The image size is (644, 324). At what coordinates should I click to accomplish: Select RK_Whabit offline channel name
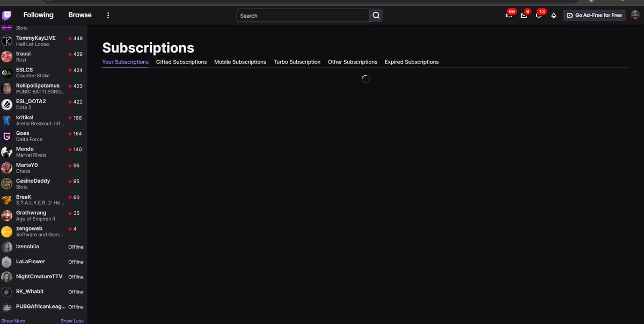click(30, 291)
